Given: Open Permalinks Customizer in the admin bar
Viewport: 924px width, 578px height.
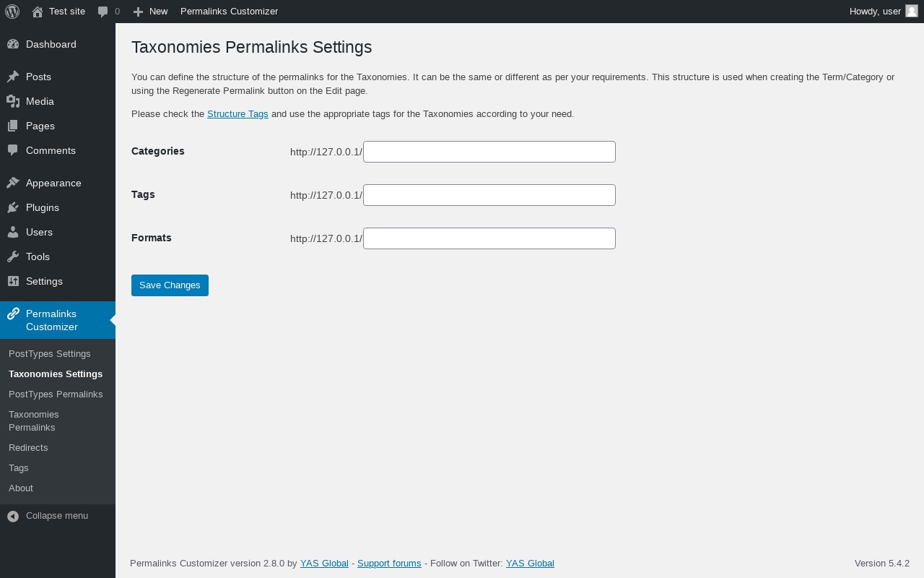Looking at the screenshot, I should pos(229,12).
